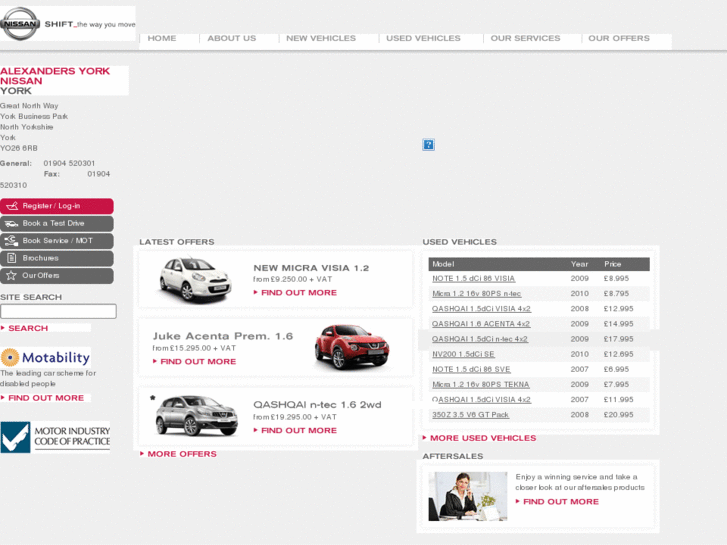Click the £8,995 price cell

coord(616,279)
